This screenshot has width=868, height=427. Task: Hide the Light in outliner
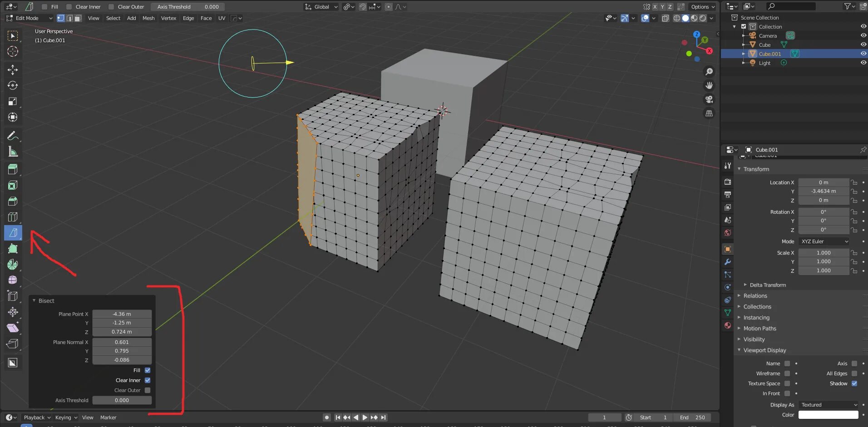pyautogui.click(x=863, y=63)
